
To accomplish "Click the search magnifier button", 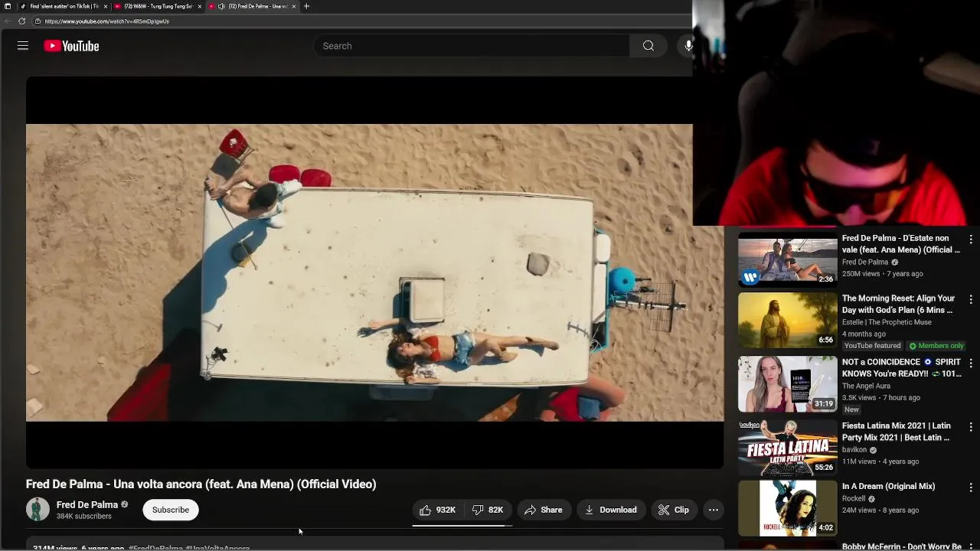I will point(648,46).
